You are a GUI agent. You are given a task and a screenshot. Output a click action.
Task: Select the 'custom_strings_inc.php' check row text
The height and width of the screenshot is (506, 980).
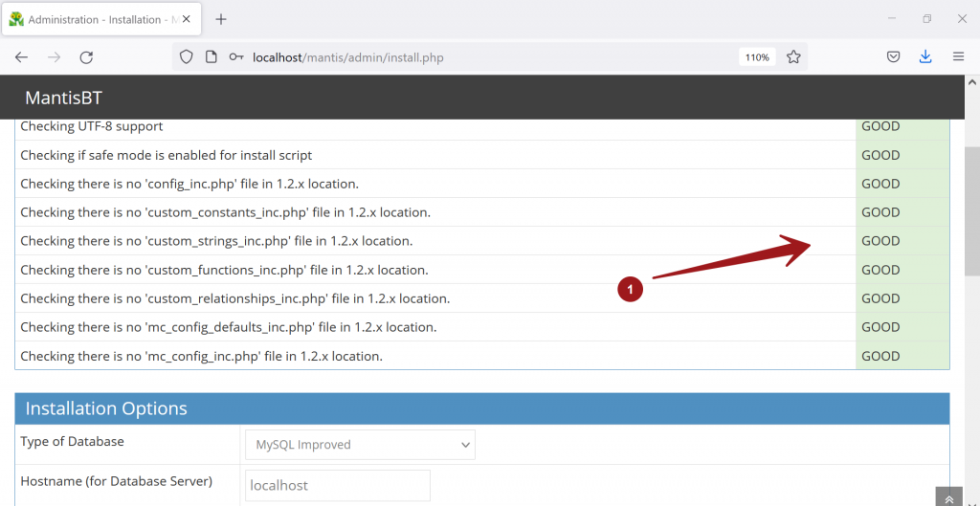click(216, 241)
